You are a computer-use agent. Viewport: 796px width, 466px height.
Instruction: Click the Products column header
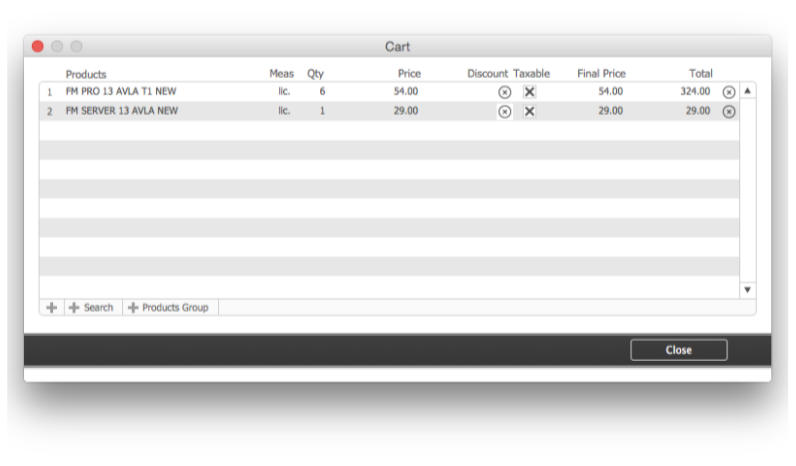point(86,74)
